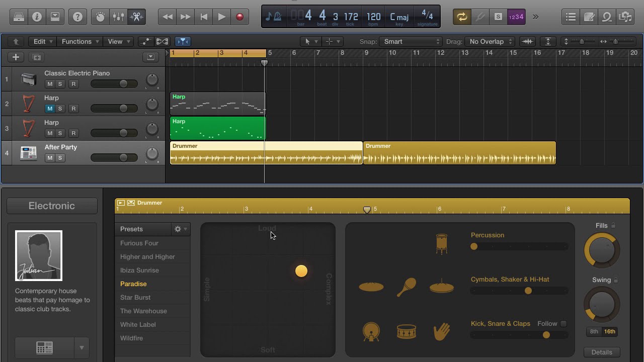This screenshot has width=644, height=362.
Task: Select the Julian drummer portrait
Action: coord(39,255)
